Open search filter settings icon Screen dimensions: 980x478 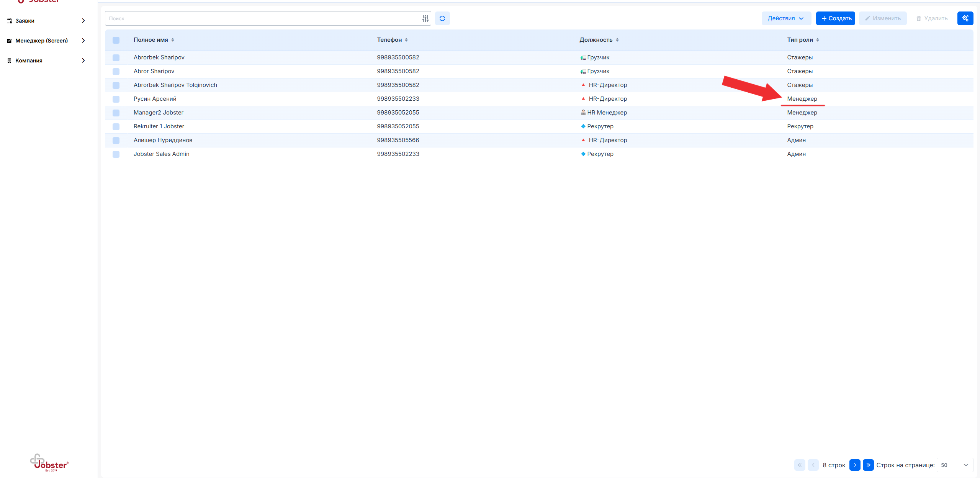tap(425, 18)
